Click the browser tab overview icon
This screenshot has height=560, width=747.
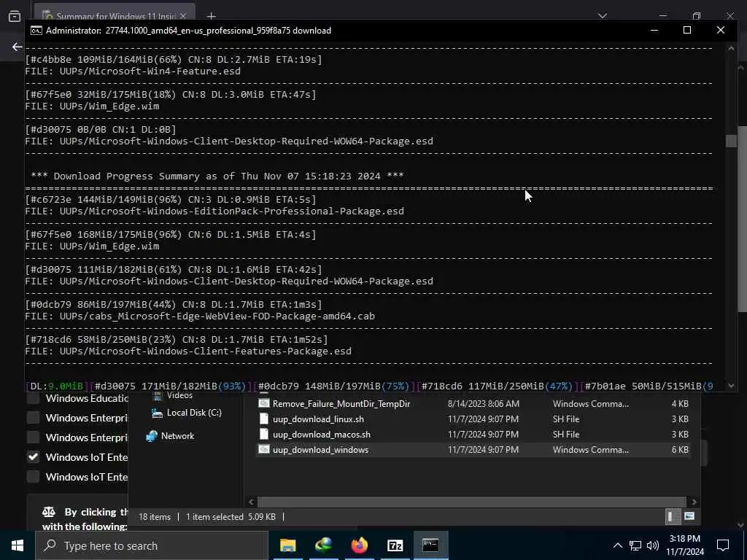pyautogui.click(x=15, y=16)
